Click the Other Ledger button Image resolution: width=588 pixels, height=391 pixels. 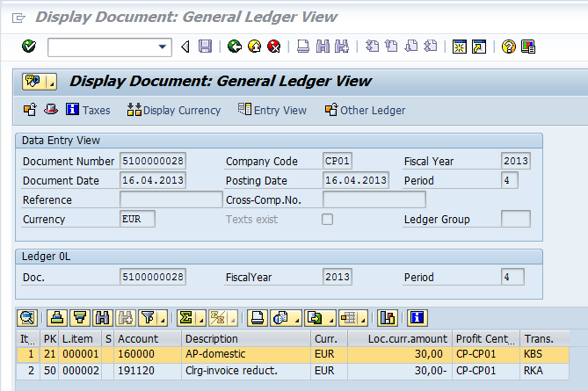365,110
